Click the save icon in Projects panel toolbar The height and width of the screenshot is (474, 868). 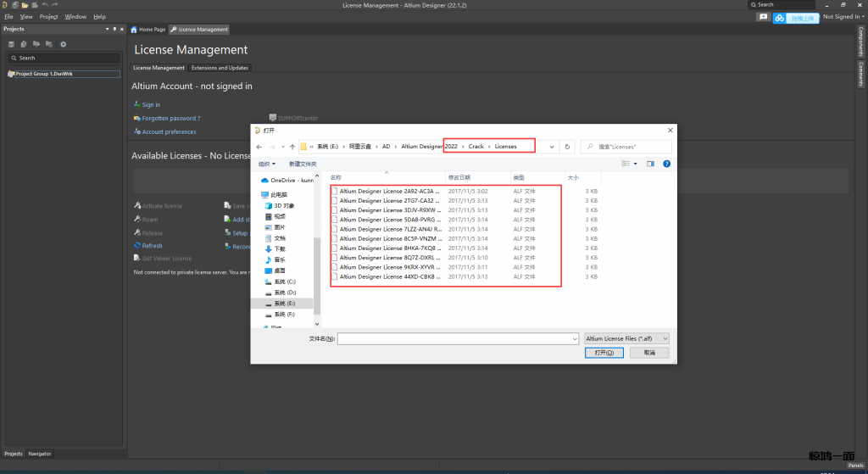[11, 44]
